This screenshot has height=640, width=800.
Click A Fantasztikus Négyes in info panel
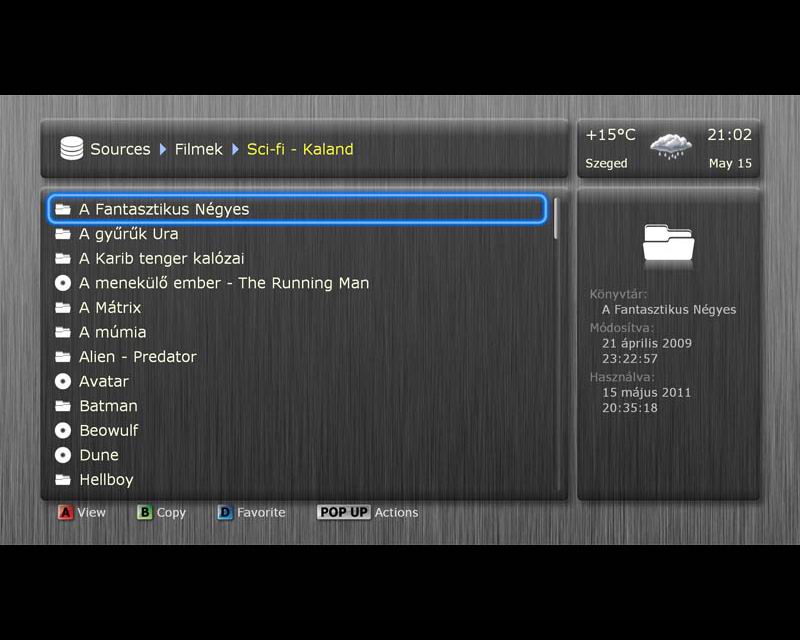669,309
